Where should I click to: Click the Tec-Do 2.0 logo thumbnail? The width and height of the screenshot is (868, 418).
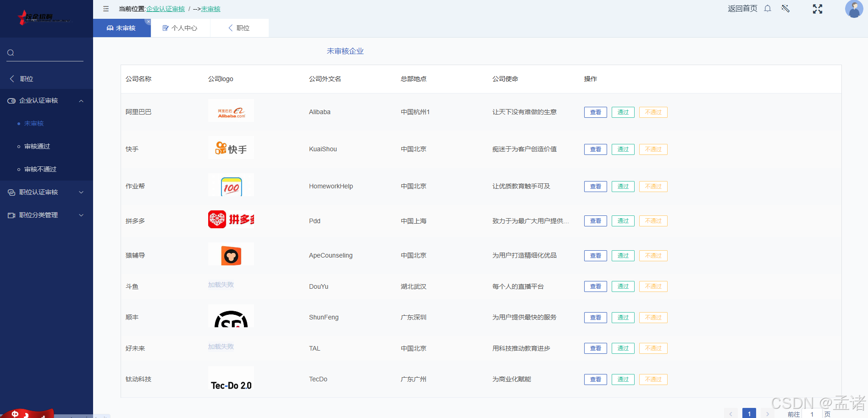pos(231,379)
